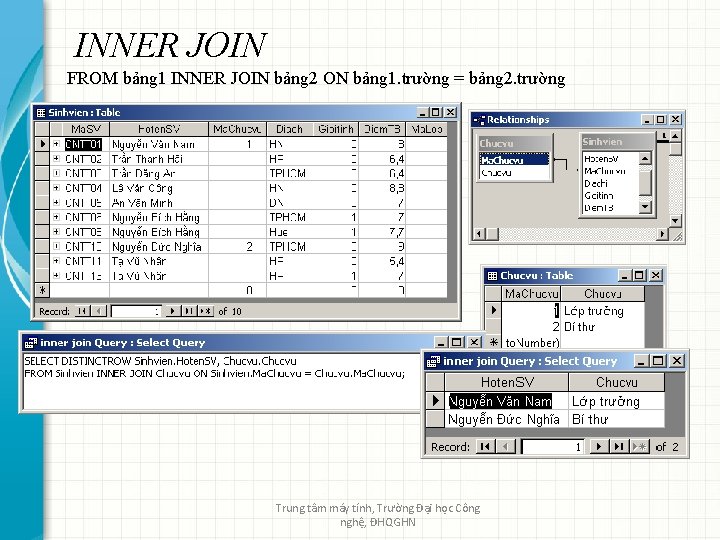This screenshot has height=540, width=720.
Task: Go to next record in Sinhvien table
Action: [x=173, y=311]
